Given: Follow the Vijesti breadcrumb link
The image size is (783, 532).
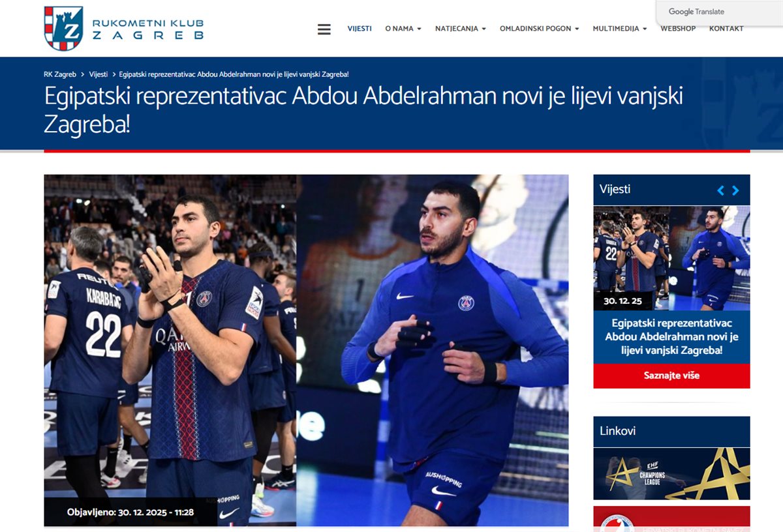Looking at the screenshot, I should [x=99, y=74].
